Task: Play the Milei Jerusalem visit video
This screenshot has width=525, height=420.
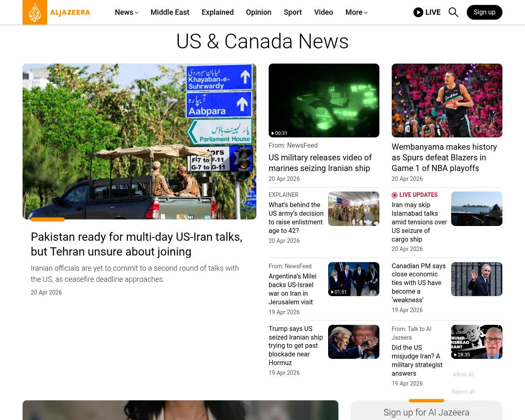Action: click(x=353, y=279)
